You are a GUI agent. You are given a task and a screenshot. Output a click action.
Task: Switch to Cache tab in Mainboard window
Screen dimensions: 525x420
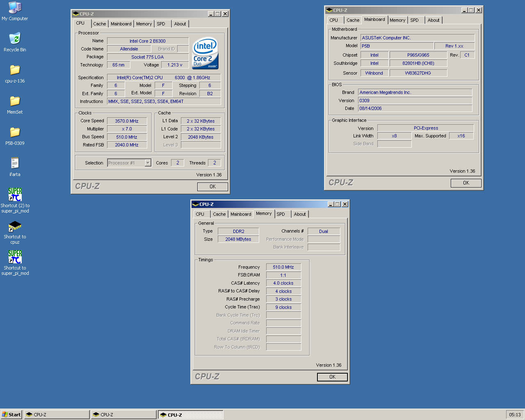(353, 20)
